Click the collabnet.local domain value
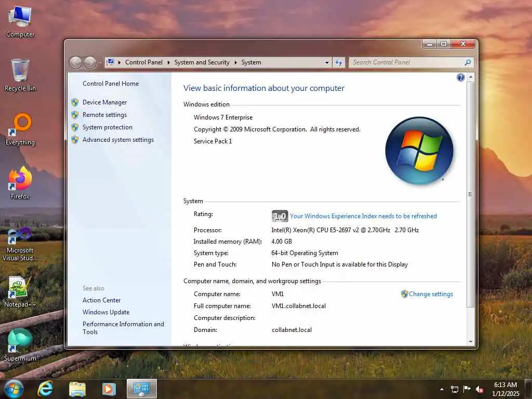 (x=291, y=330)
